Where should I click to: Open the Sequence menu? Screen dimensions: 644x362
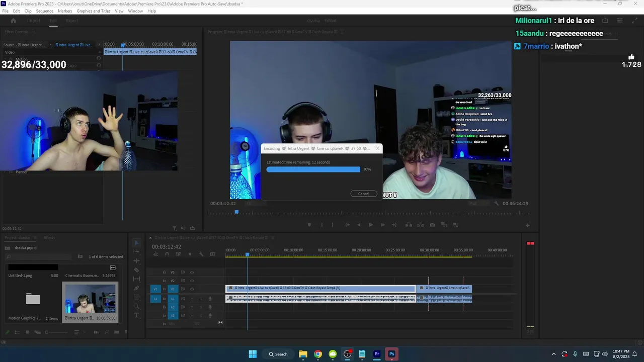coord(45,11)
